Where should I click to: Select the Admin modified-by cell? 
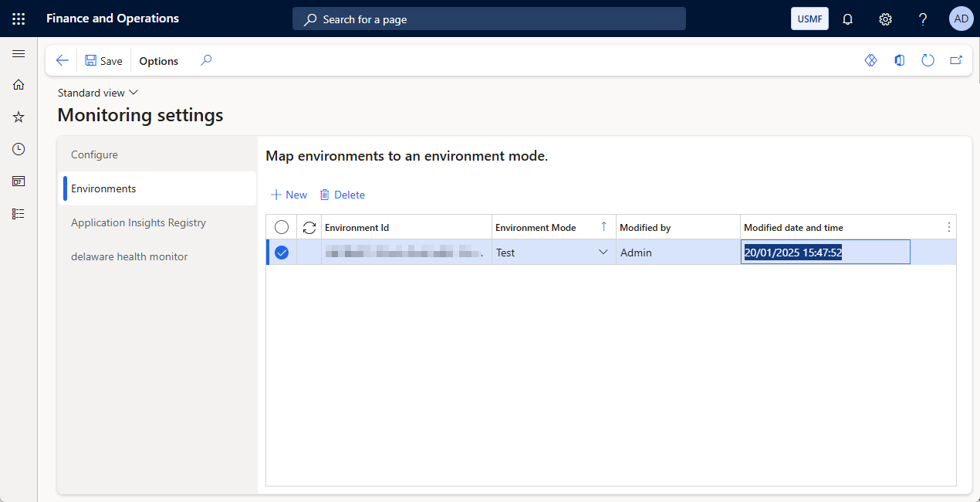click(678, 253)
